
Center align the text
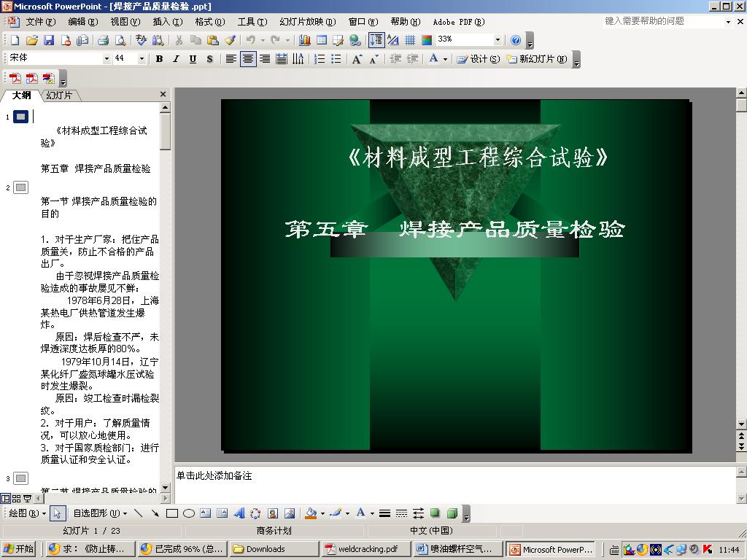(x=248, y=59)
